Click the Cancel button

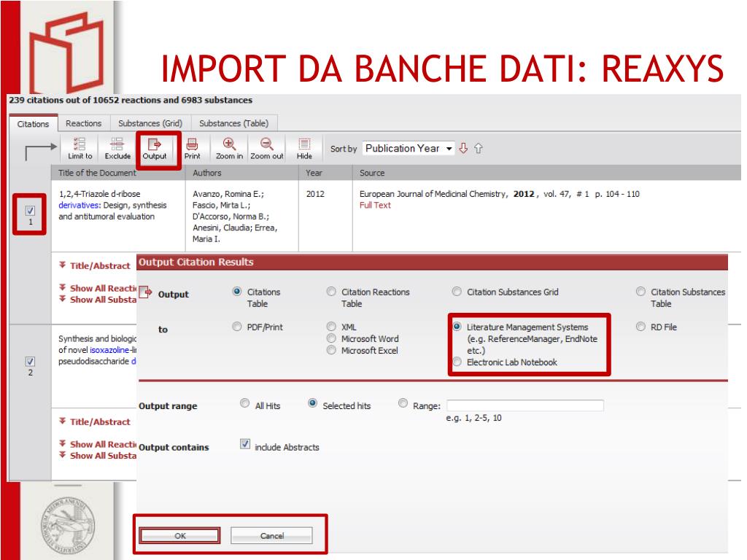(x=271, y=536)
